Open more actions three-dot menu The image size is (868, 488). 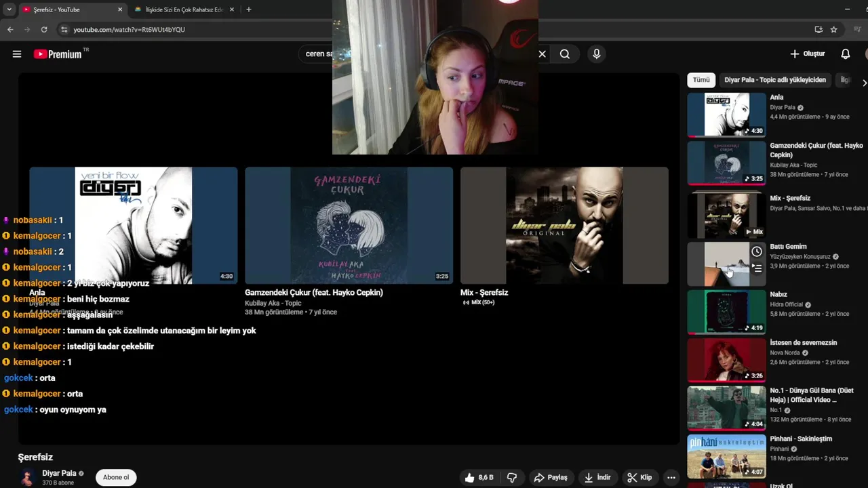(x=671, y=477)
